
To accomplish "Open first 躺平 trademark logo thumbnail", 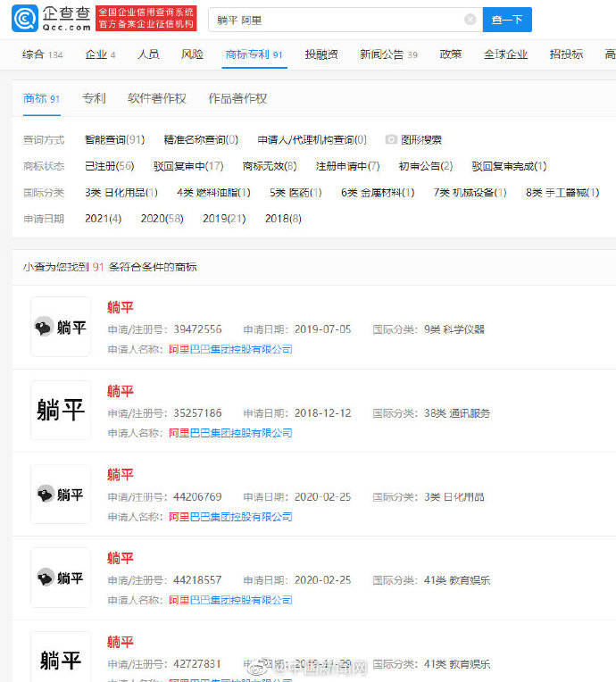I will (x=61, y=327).
